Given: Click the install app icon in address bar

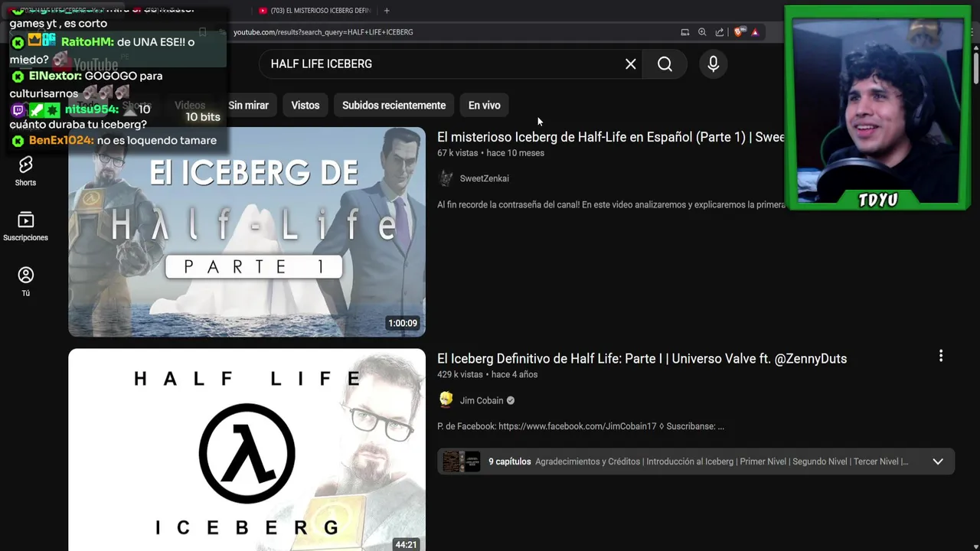Looking at the screenshot, I should tap(685, 32).
